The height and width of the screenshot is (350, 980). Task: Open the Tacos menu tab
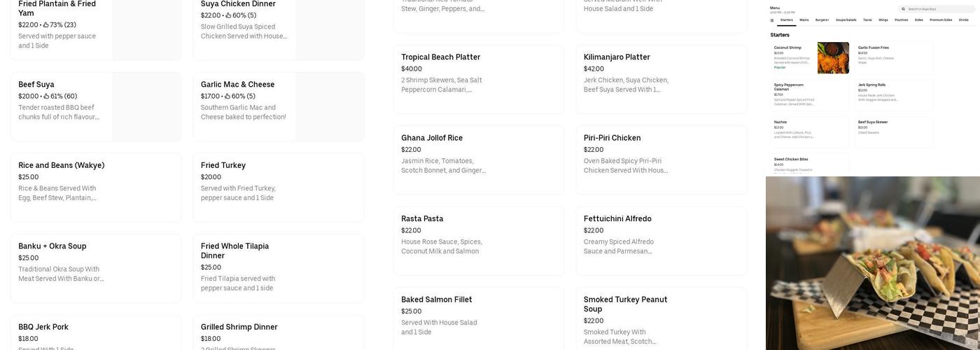867,20
